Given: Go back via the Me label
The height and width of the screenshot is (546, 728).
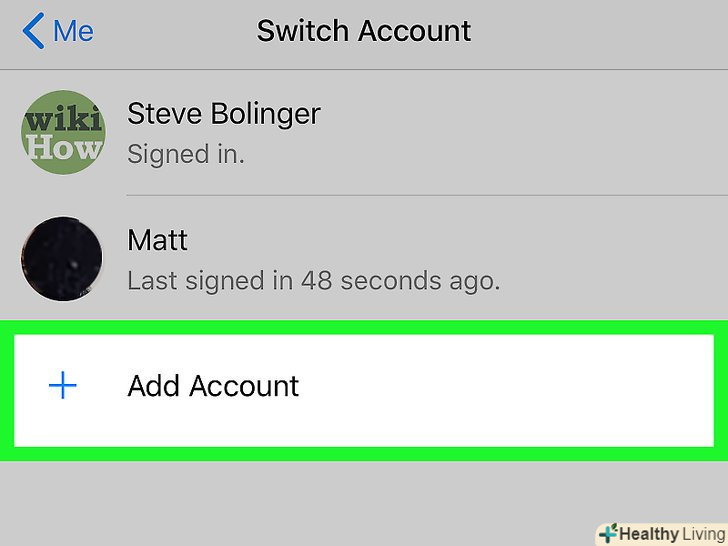Looking at the screenshot, I should (x=76, y=31).
